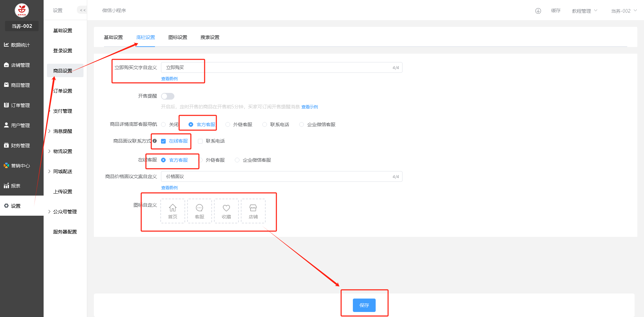Click the 店铺 shop icon tile
Image resolution: width=644 pixels, height=317 pixels.
tap(253, 211)
